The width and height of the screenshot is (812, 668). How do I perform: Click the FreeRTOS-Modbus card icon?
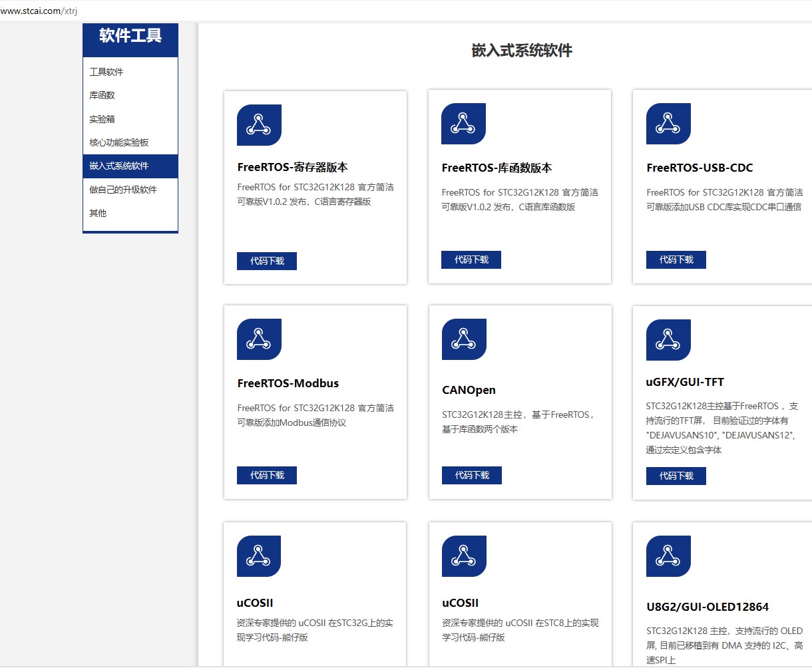(259, 339)
